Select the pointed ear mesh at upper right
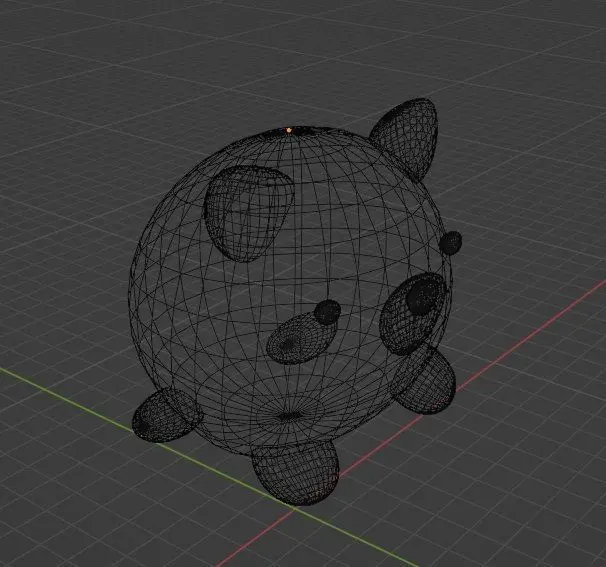Viewport: 606px width, 567px height. 406,139
